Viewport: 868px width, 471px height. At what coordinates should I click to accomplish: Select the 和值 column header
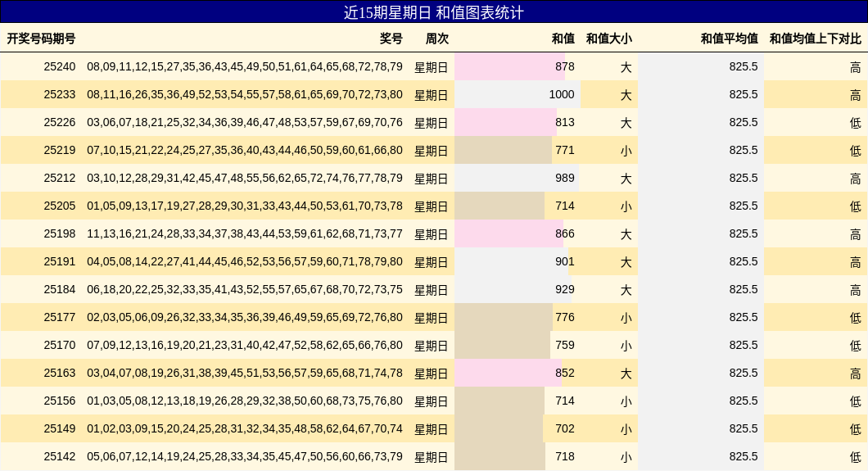click(563, 38)
